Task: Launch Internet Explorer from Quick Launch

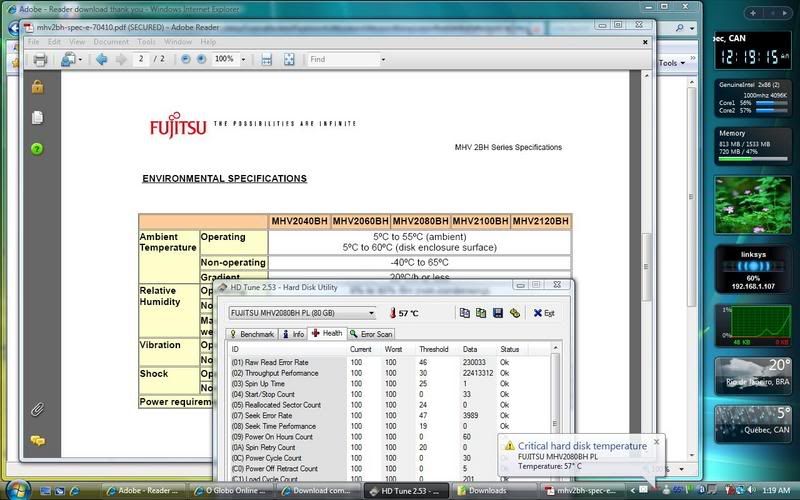Action: [x=74, y=491]
